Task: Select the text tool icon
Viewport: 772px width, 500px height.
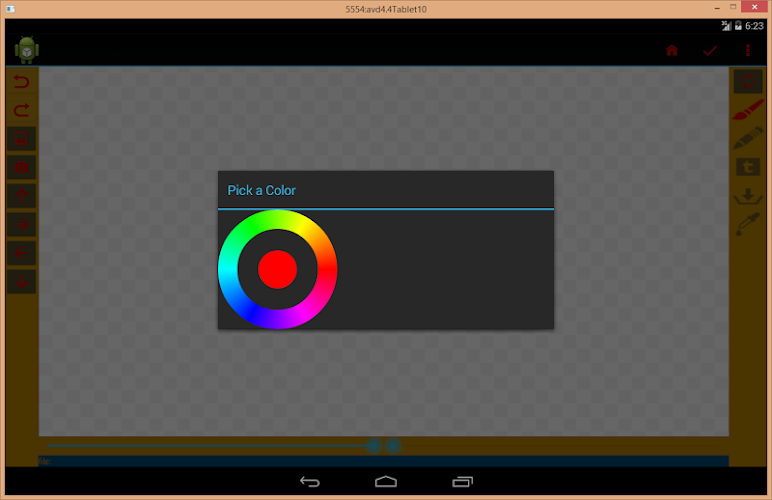Action: [748, 167]
